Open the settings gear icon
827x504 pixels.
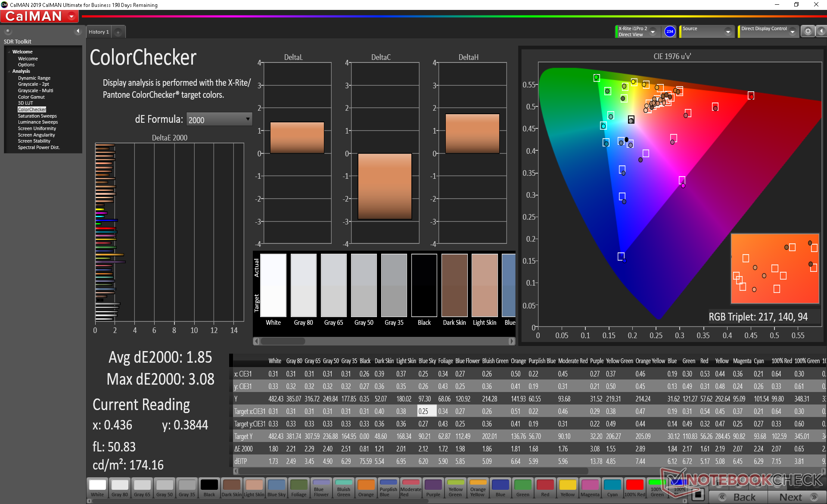(808, 31)
